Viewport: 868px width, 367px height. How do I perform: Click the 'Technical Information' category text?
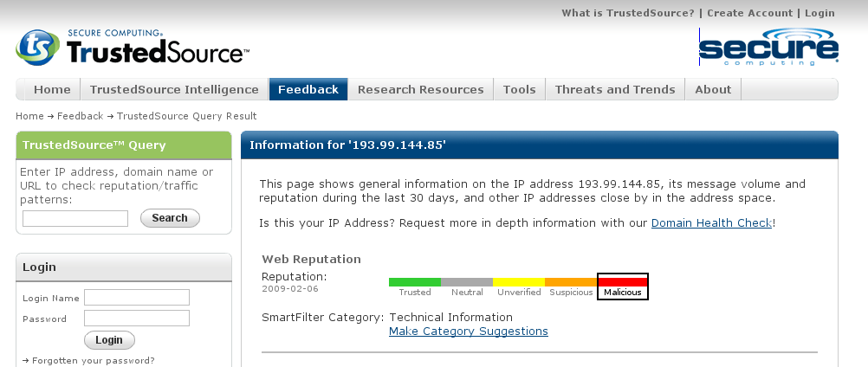click(450, 318)
